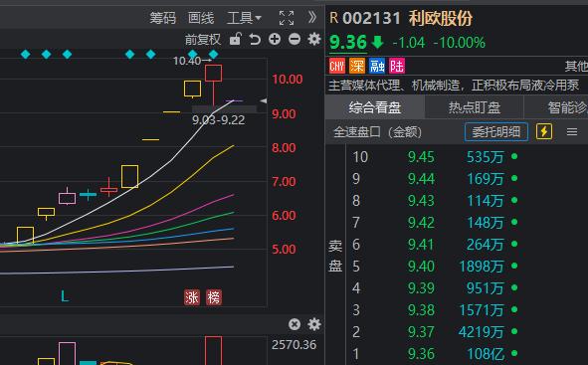
Task: Select the 画线 drawing tool
Action: pyautogui.click(x=201, y=18)
